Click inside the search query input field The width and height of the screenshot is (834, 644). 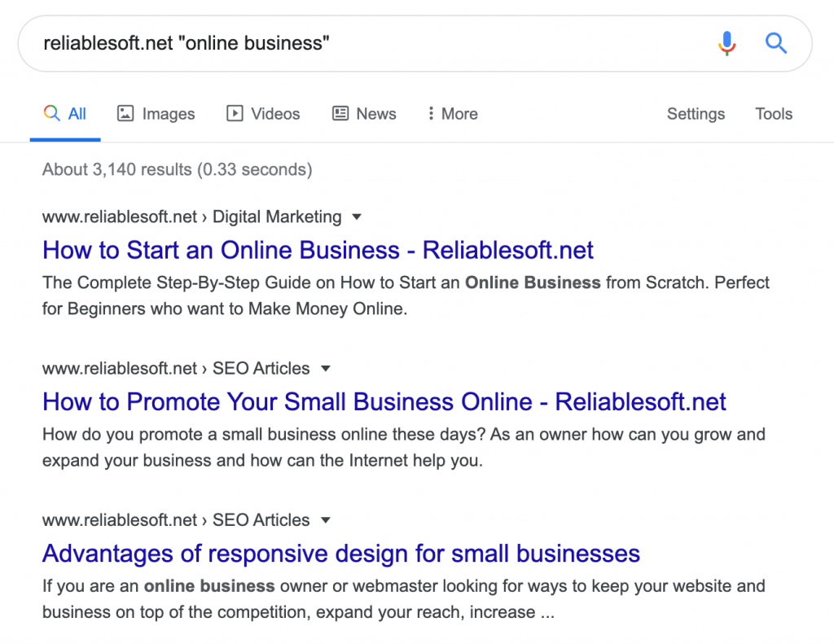326,43
